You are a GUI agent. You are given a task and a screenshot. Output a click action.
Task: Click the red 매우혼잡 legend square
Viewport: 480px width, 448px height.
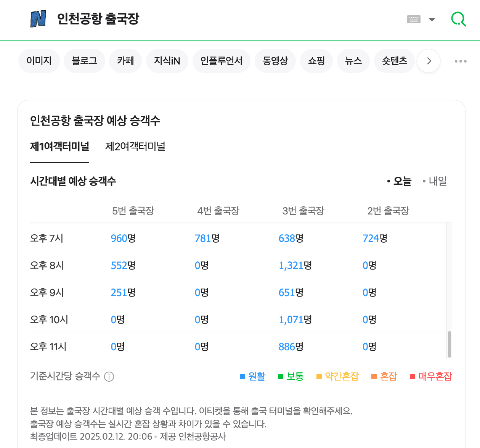pyautogui.click(x=412, y=376)
